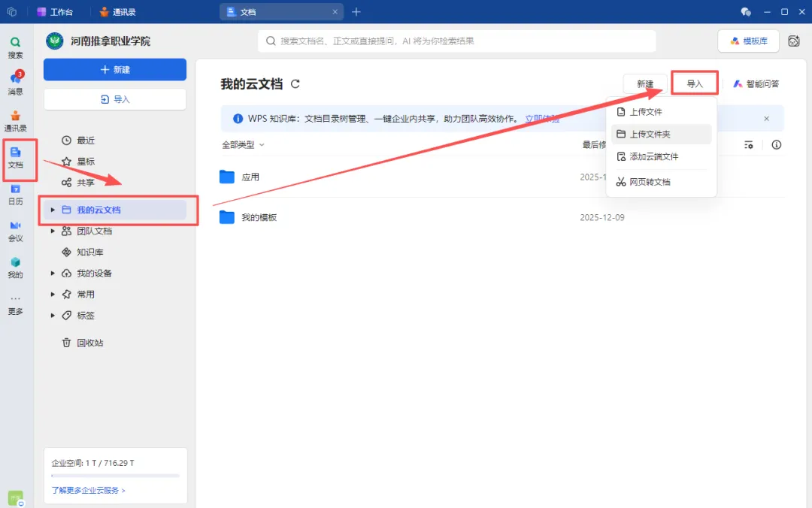Click the 应用 folder name
812x508 pixels.
(x=250, y=177)
